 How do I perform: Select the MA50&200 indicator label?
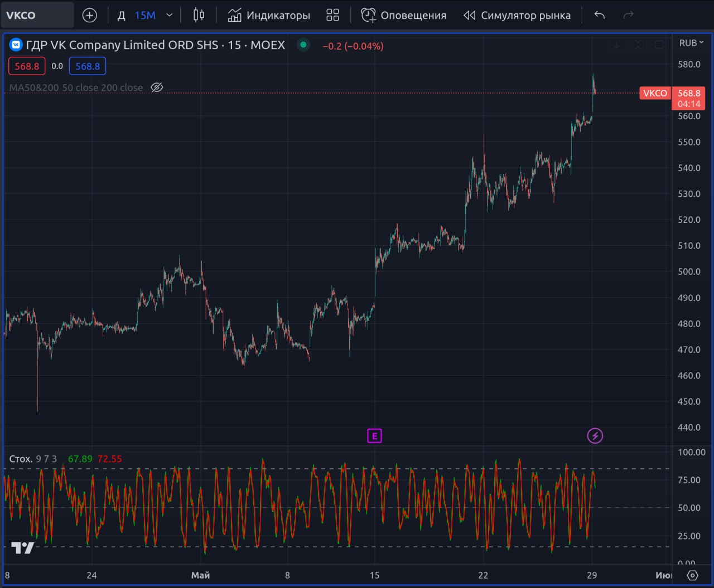tap(76, 88)
